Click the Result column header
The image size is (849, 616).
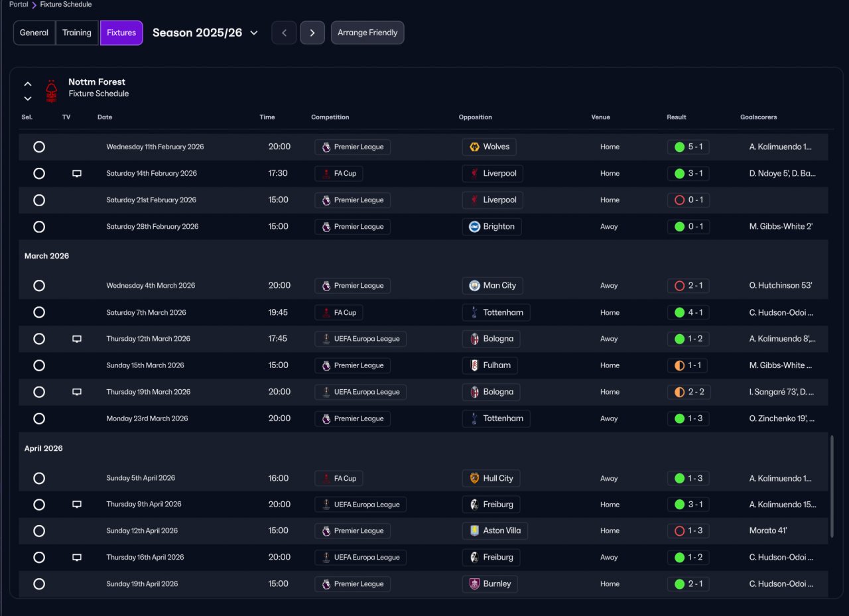(677, 117)
